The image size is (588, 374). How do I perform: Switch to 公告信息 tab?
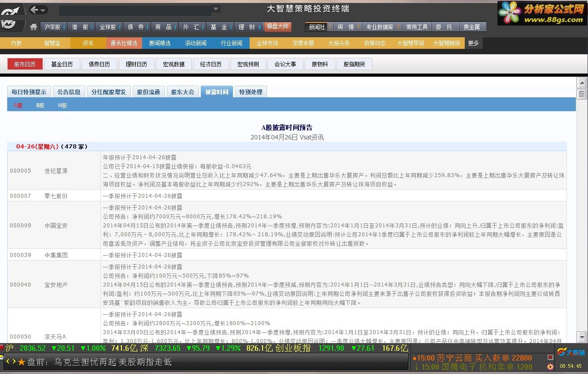(69, 91)
